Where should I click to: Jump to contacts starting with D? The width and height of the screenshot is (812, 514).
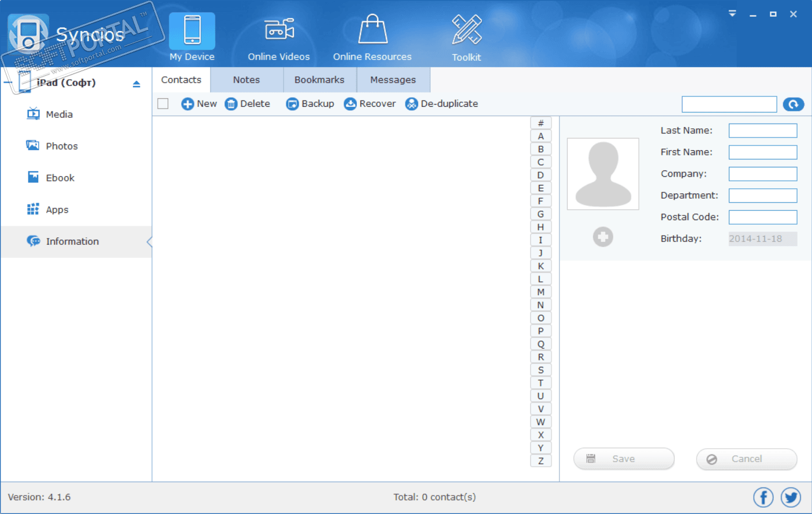541,175
